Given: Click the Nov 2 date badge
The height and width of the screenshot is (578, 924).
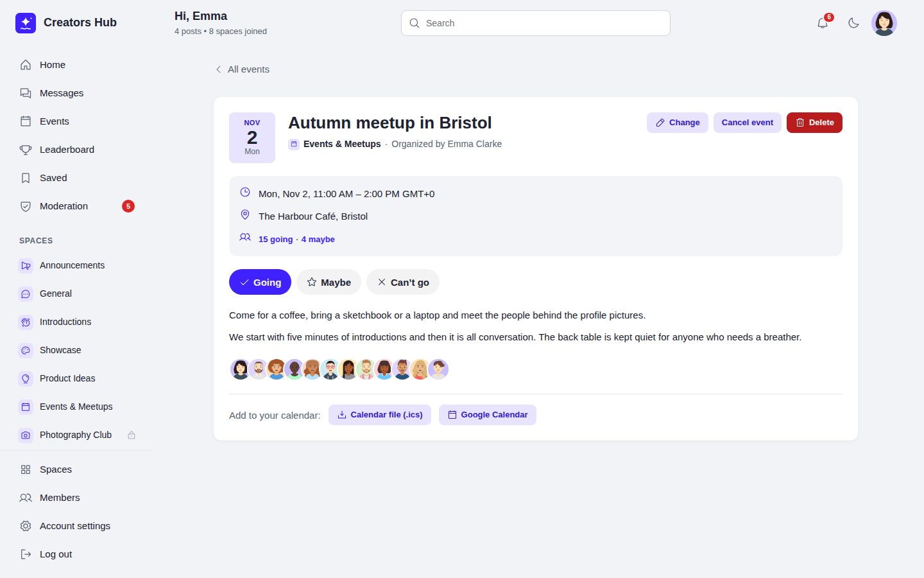Looking at the screenshot, I should [x=252, y=137].
